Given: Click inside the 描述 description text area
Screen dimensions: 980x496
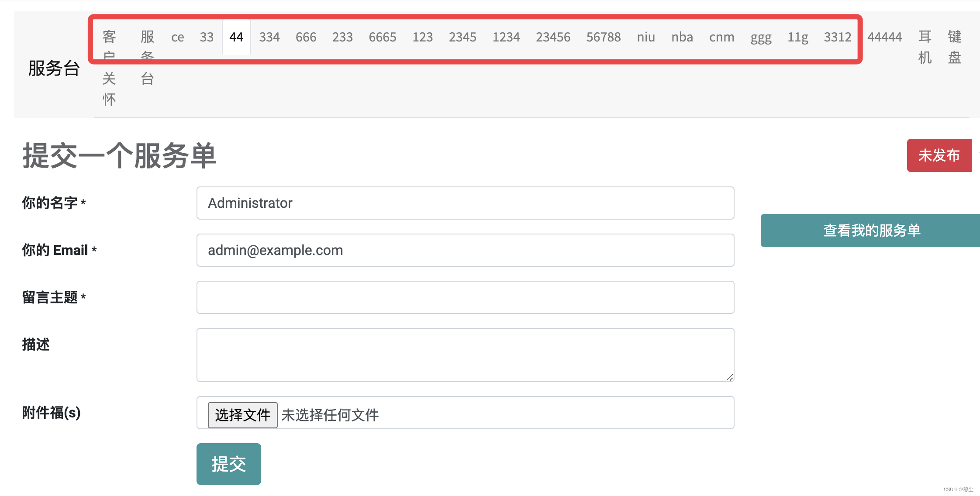Looking at the screenshot, I should tap(465, 354).
